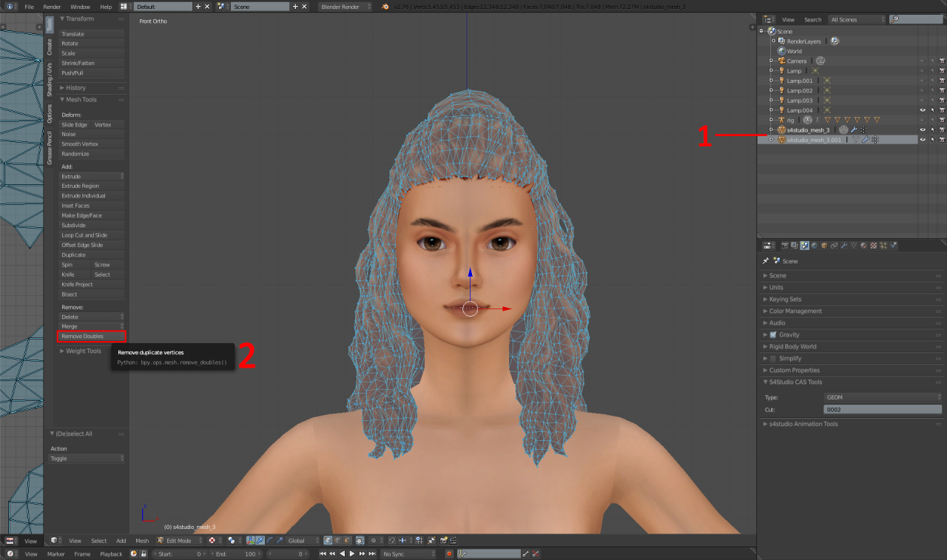The width and height of the screenshot is (947, 560).
Task: Play the timeline animation forward
Action: 352,554
